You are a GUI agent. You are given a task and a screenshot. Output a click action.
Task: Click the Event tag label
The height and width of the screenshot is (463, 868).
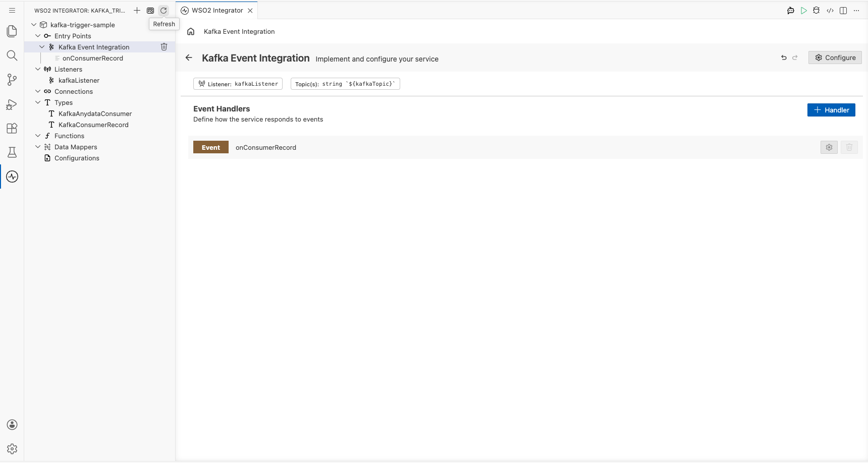(211, 147)
